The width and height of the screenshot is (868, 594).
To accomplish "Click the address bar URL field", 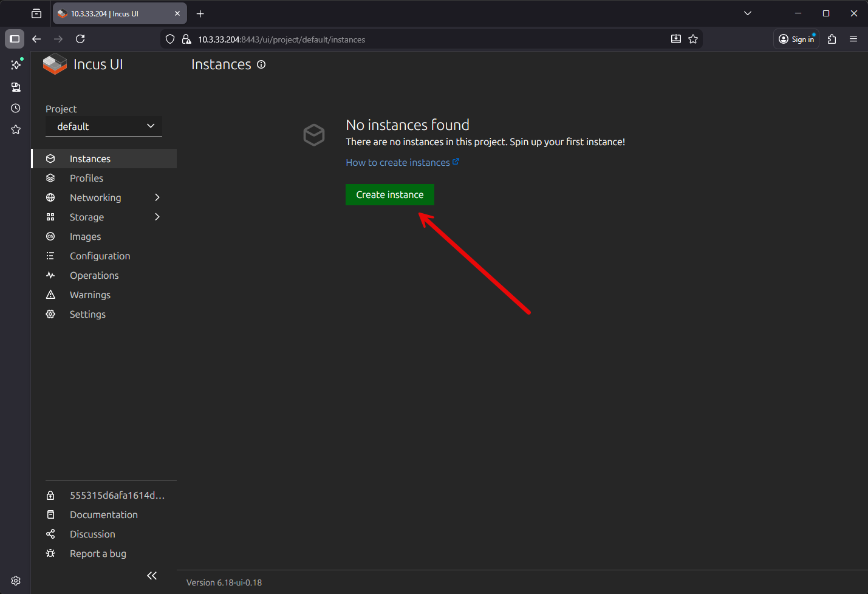I will tap(431, 39).
